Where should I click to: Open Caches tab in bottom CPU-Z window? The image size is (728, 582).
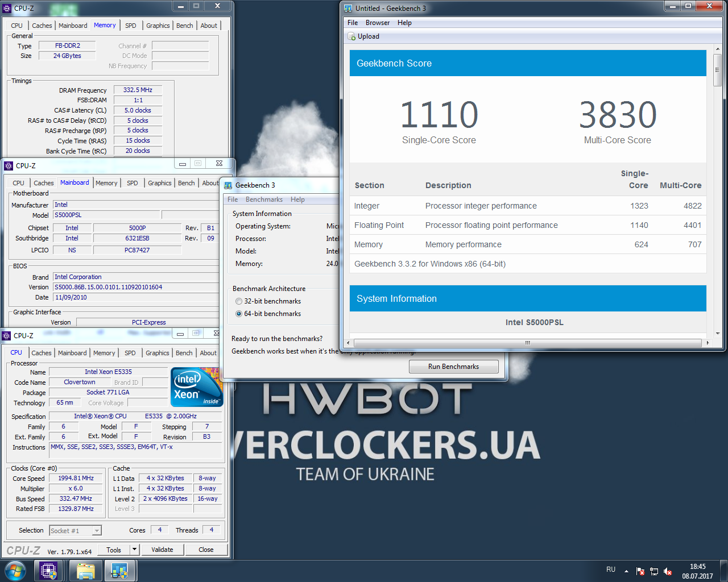(42, 353)
